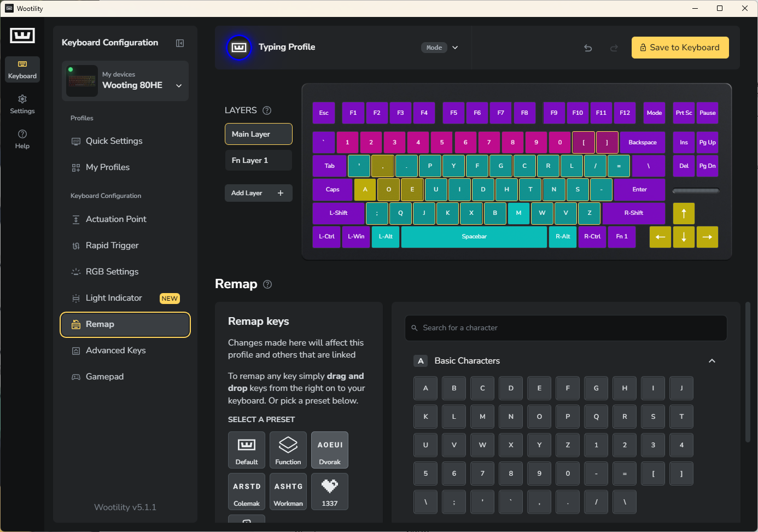Open Actuation Point configuration
This screenshot has height=532, width=758.
point(125,219)
